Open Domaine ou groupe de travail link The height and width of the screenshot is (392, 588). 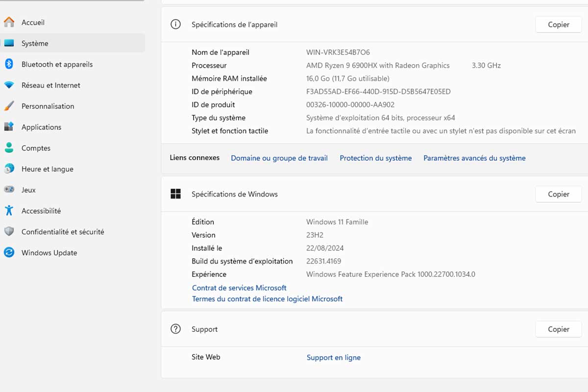[279, 158]
